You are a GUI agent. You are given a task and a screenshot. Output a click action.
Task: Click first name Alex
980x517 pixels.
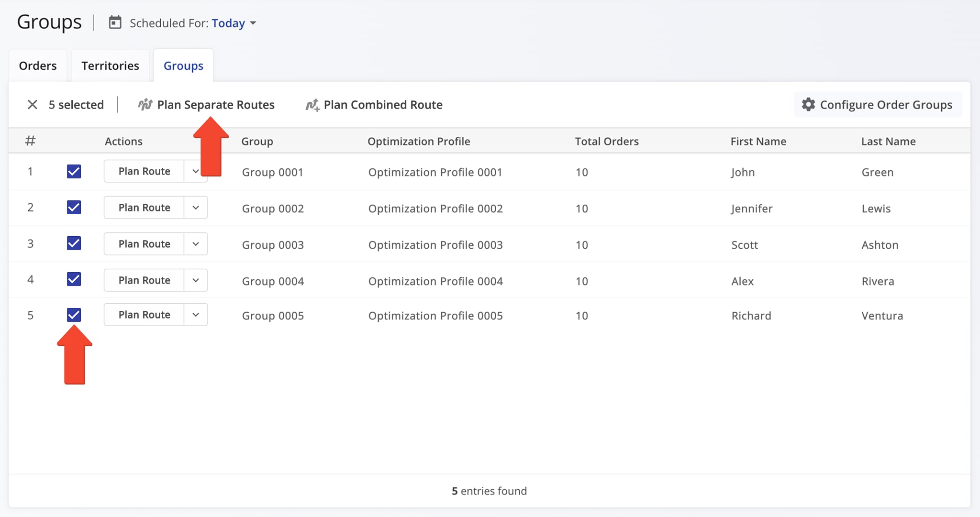[742, 281]
